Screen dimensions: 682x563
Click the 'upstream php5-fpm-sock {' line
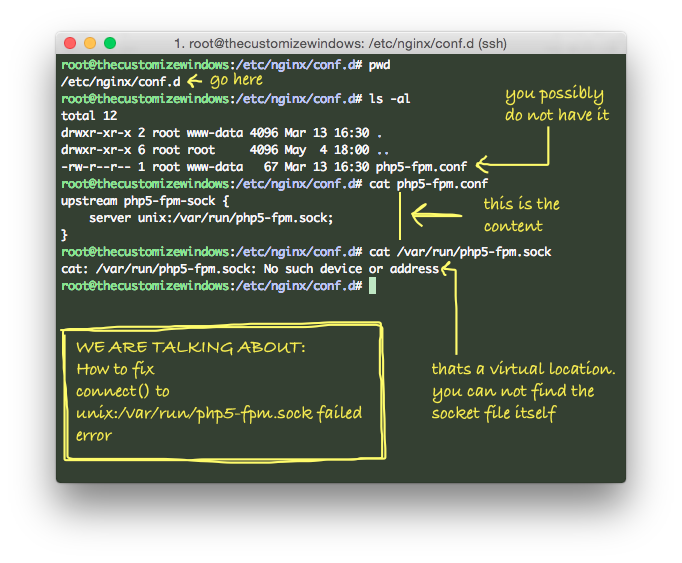[144, 201]
